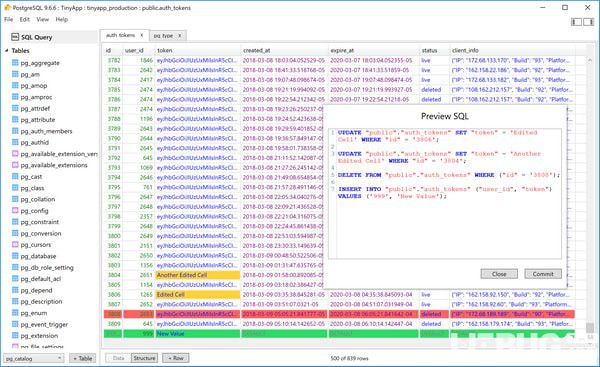This screenshot has width=600, height=367.
Task: Open the pg_catalog schema dropdown
Action: pos(34,359)
